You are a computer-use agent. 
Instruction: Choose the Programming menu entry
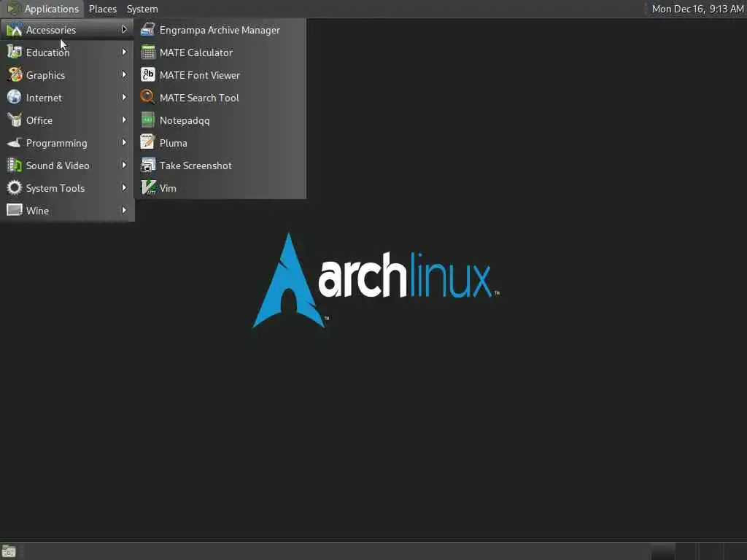coord(67,142)
